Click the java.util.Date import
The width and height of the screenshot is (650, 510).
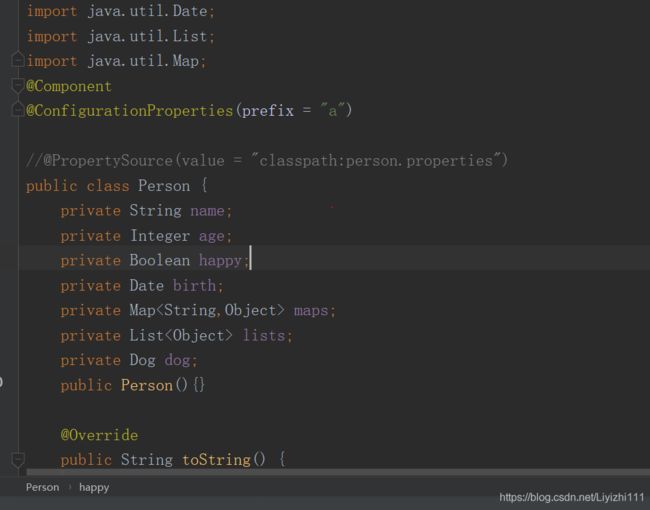tap(148, 11)
